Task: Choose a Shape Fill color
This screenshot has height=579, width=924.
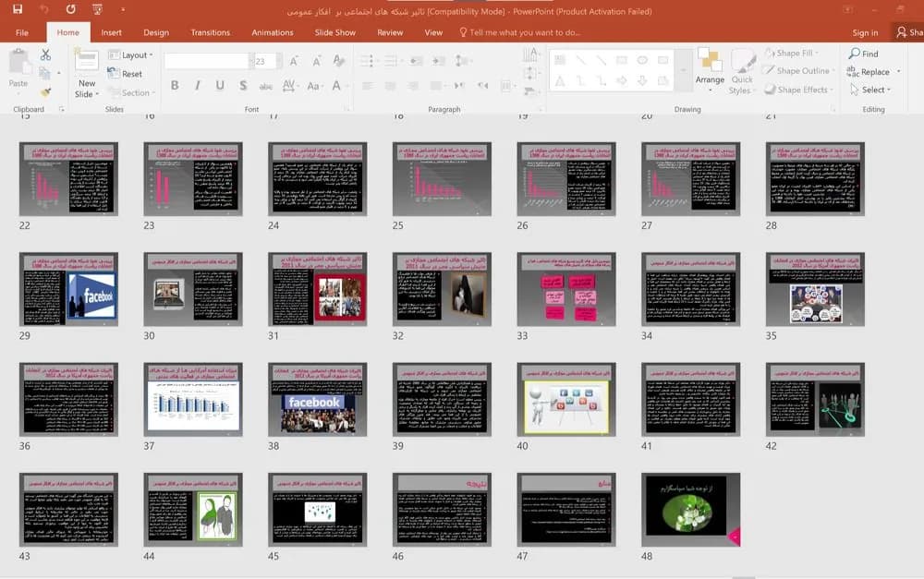Action: point(793,53)
